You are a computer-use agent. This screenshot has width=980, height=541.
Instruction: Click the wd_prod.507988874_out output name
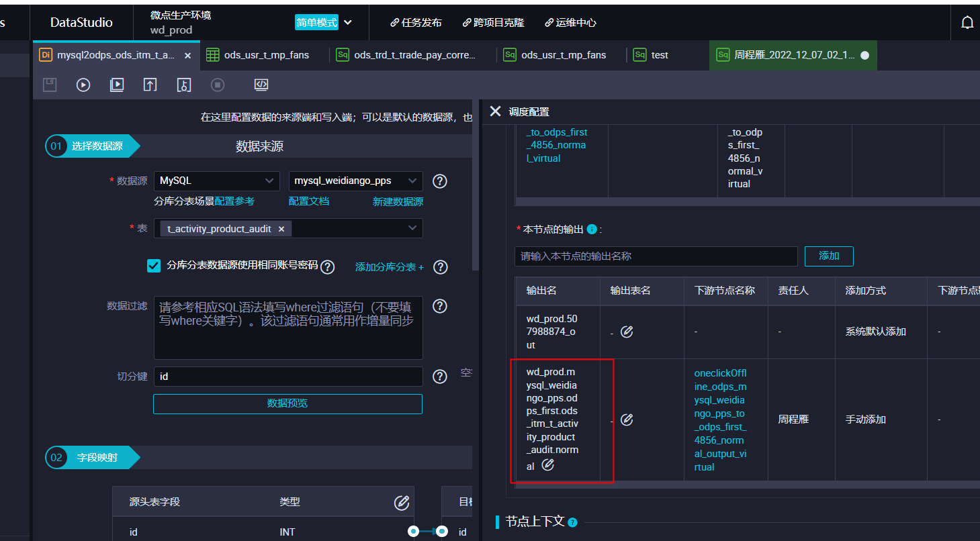(551, 332)
